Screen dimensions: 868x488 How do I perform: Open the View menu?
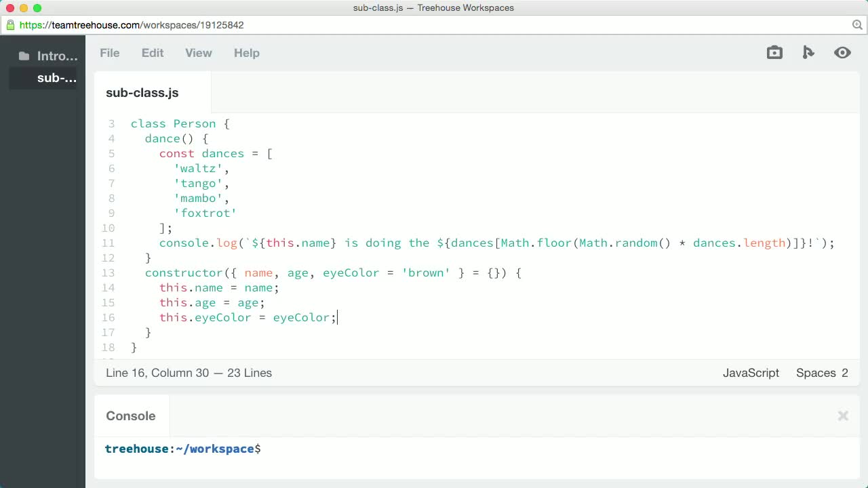coord(199,53)
